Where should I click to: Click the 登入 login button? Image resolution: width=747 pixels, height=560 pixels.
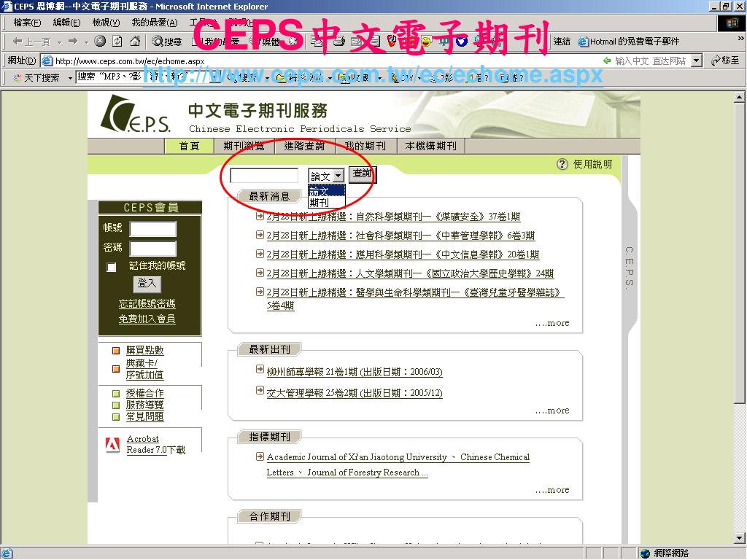point(147,284)
